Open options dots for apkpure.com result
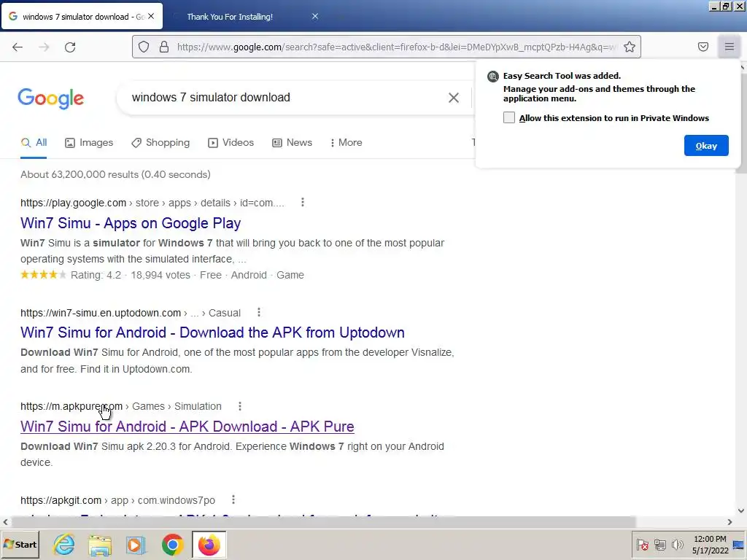This screenshot has width=747, height=560. pos(239,406)
